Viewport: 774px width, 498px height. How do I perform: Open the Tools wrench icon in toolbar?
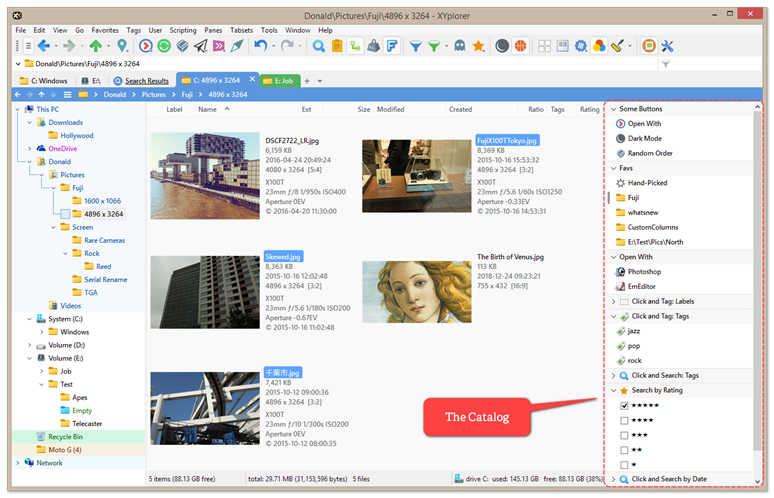pyautogui.click(x=668, y=46)
